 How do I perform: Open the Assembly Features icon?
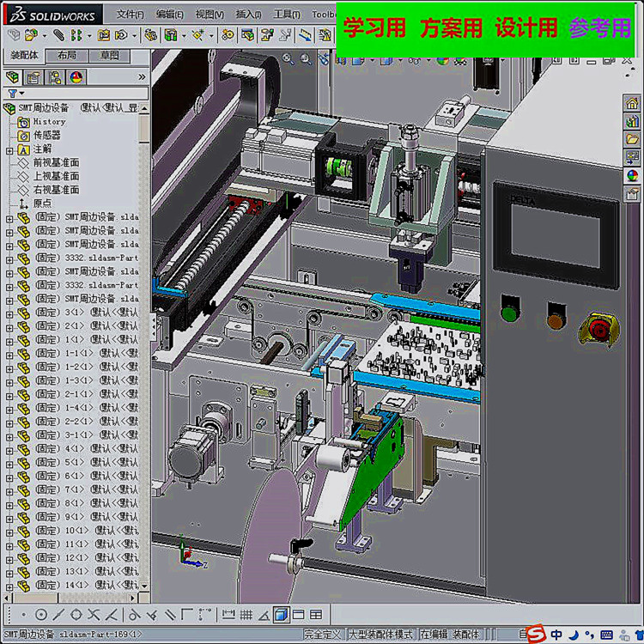(171, 35)
